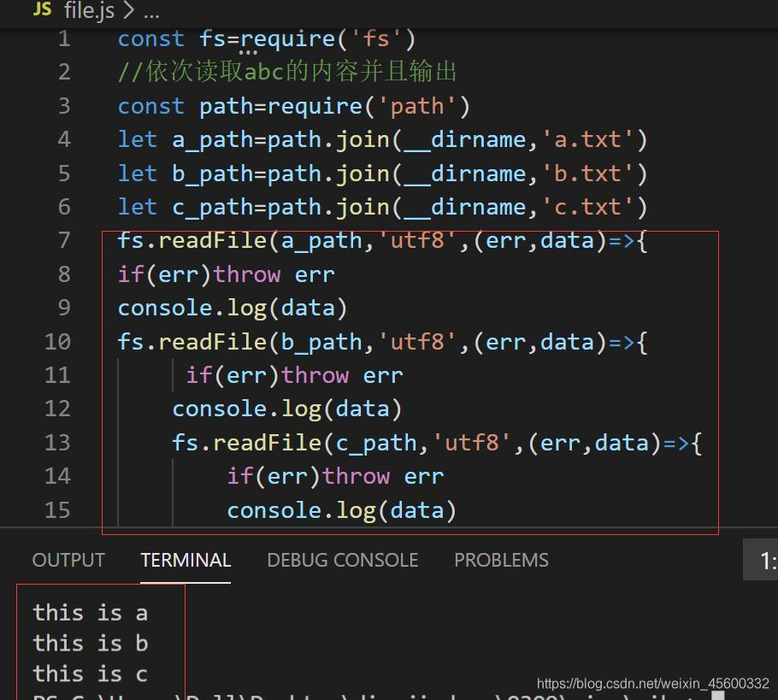778x700 pixels.
Task: Click the JS file icon in breadcrumb
Action: click(x=42, y=9)
